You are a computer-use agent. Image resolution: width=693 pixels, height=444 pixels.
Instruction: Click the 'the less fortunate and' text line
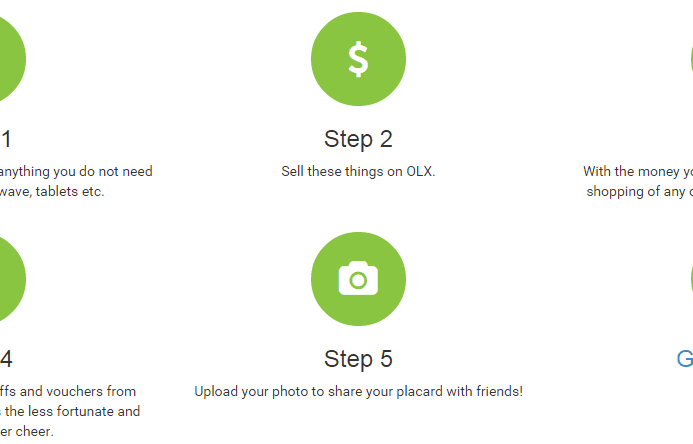click(x=70, y=411)
